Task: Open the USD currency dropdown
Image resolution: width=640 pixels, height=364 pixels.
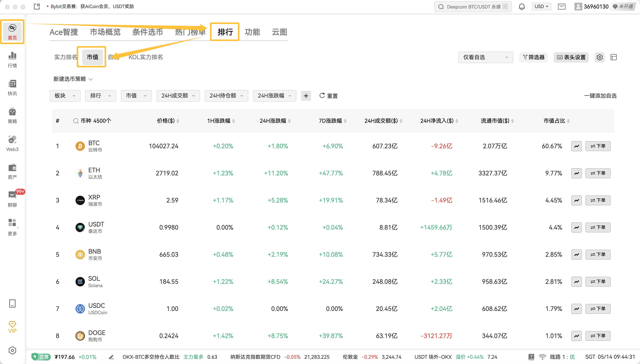Action: pyautogui.click(x=541, y=7)
